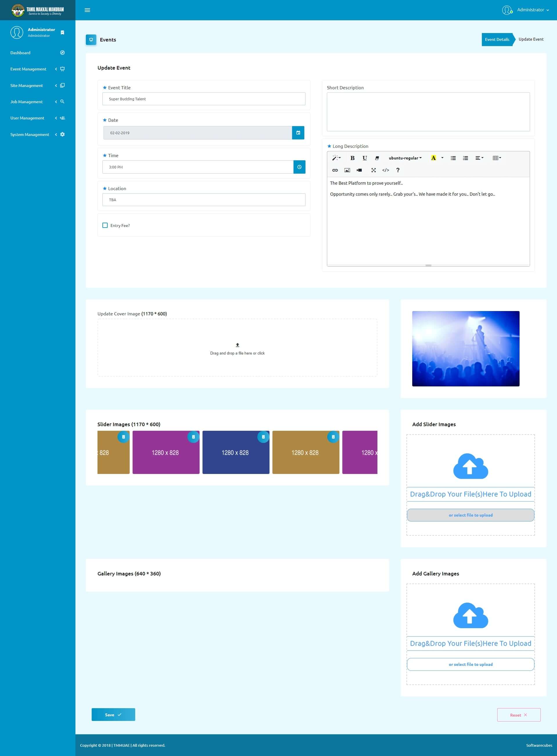Toggle the fullscreen editor mode
This screenshot has height=756, width=557.
373,170
